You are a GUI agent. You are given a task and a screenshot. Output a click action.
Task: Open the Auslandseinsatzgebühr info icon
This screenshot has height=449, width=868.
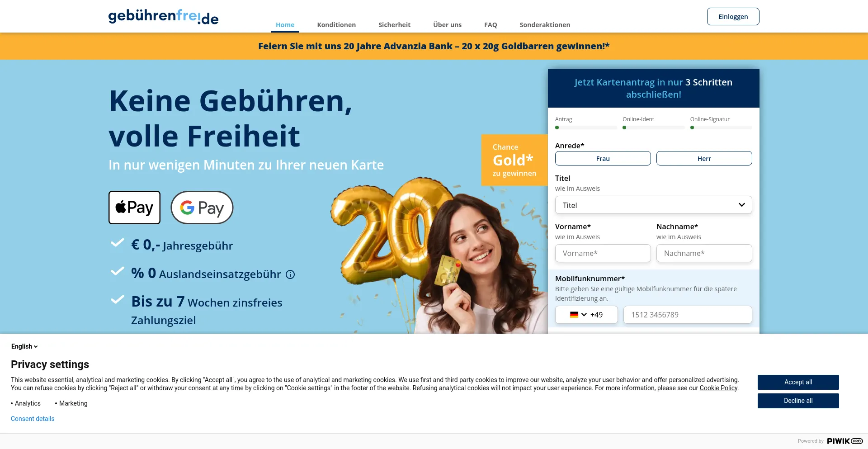290,274
